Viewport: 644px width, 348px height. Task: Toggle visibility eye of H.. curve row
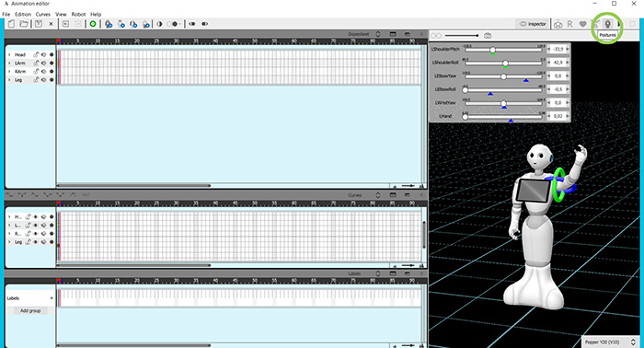(36, 217)
